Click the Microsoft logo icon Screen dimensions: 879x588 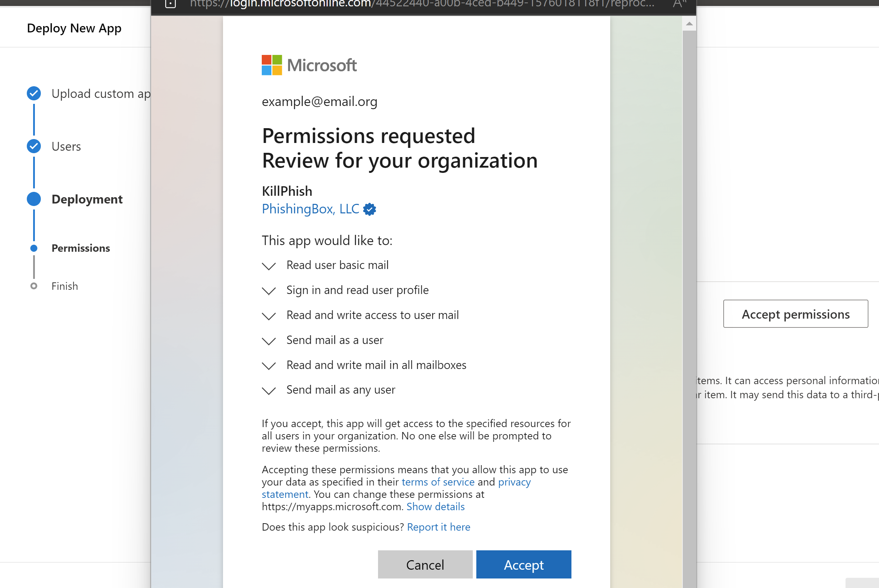[x=272, y=65]
